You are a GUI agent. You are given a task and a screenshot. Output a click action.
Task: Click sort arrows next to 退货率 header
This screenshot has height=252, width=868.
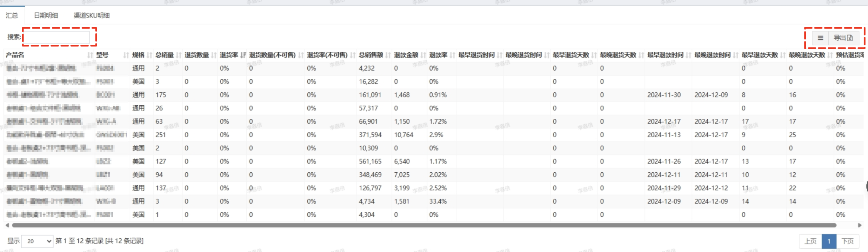pyautogui.click(x=243, y=55)
